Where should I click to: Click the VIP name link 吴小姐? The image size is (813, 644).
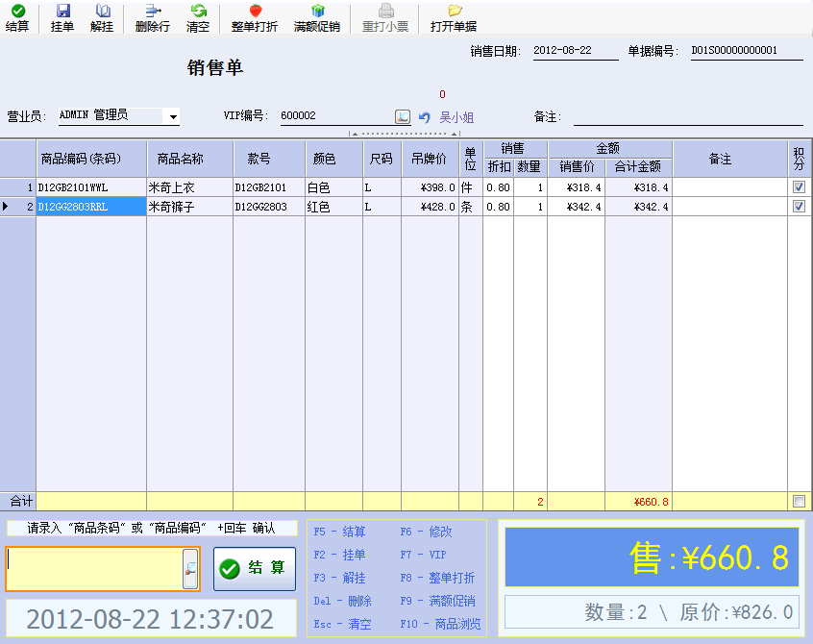(x=456, y=117)
